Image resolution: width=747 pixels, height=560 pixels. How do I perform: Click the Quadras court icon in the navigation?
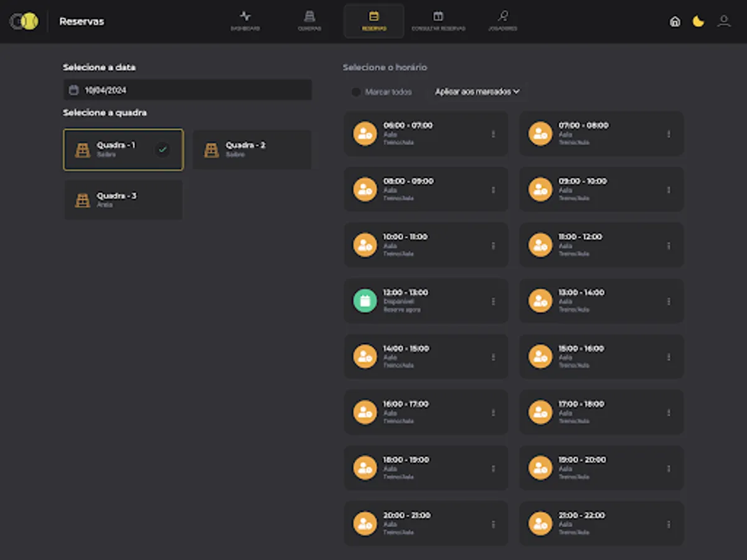point(309,17)
